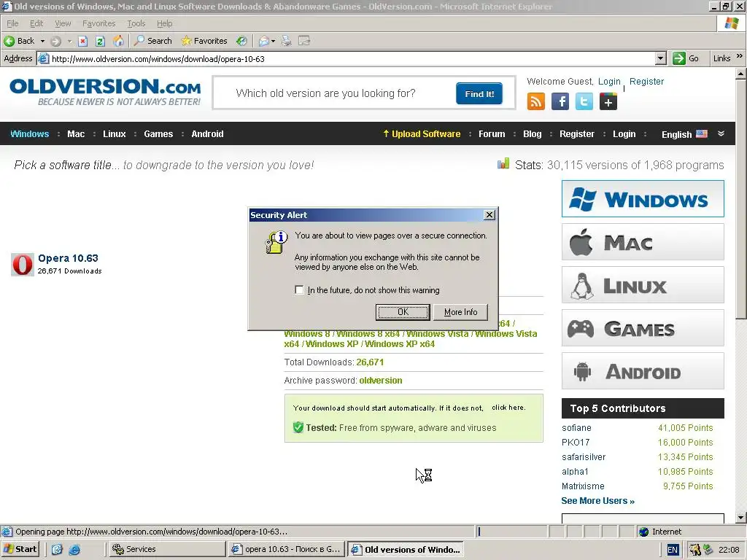Image resolution: width=747 pixels, height=560 pixels.
Task: Click Upload Software in nav bar
Action: coord(422,134)
